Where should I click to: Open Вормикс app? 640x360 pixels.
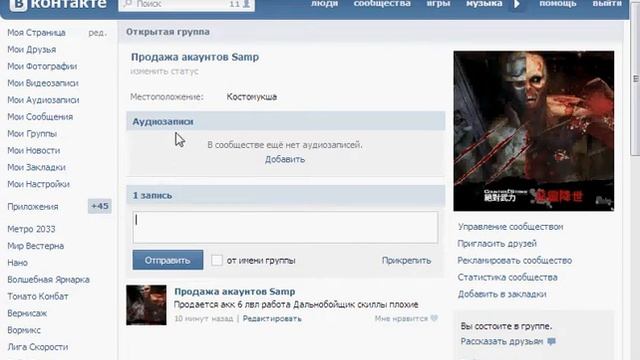click(x=24, y=330)
